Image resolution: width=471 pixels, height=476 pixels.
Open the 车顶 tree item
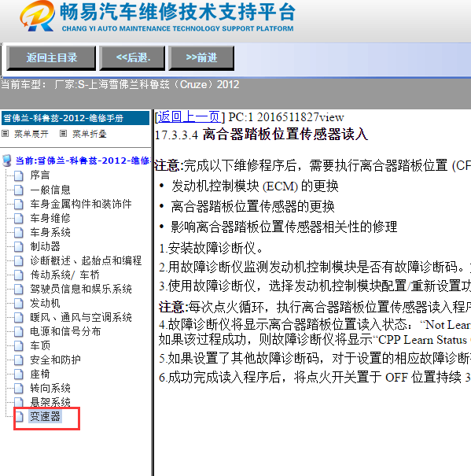[40, 345]
